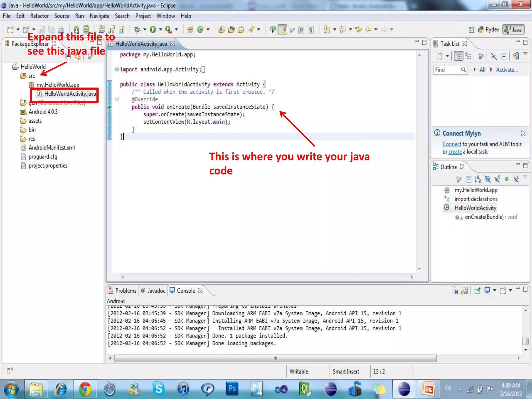Image resolution: width=532 pixels, height=399 pixels.
Task: Toggle Mark Occurrences highlighter button
Action: (282, 30)
